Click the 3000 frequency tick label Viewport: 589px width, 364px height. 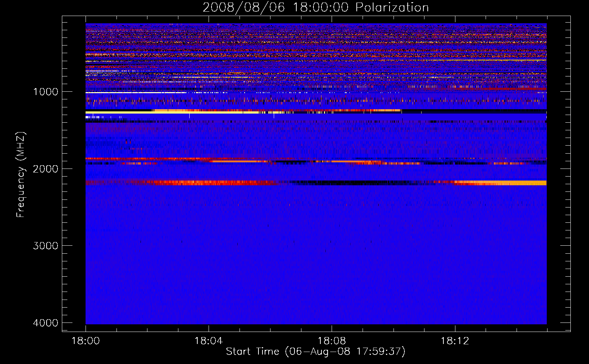46,246
